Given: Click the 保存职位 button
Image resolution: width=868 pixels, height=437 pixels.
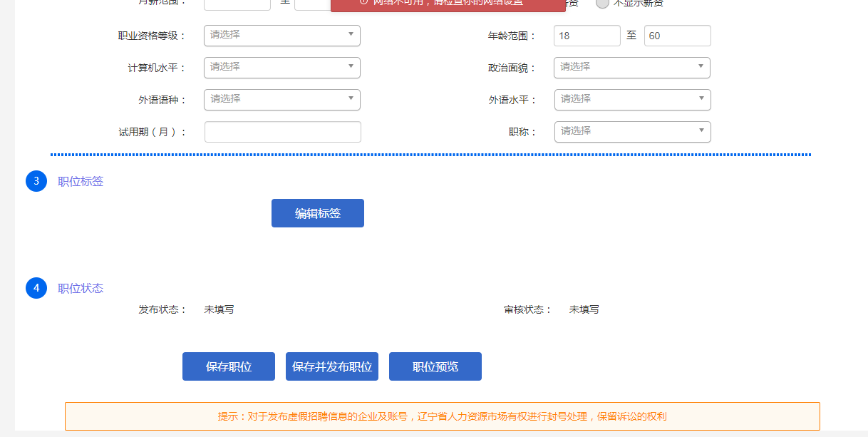Looking at the screenshot, I should click(x=228, y=366).
